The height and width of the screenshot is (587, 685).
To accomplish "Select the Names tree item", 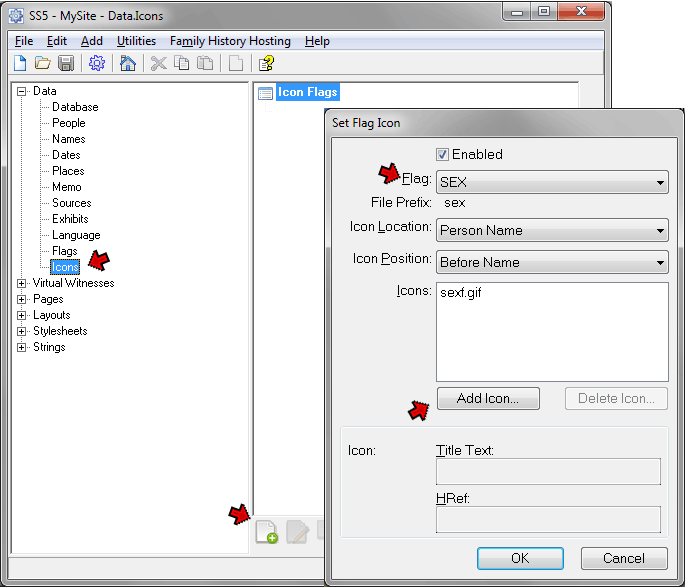I will click(69, 139).
